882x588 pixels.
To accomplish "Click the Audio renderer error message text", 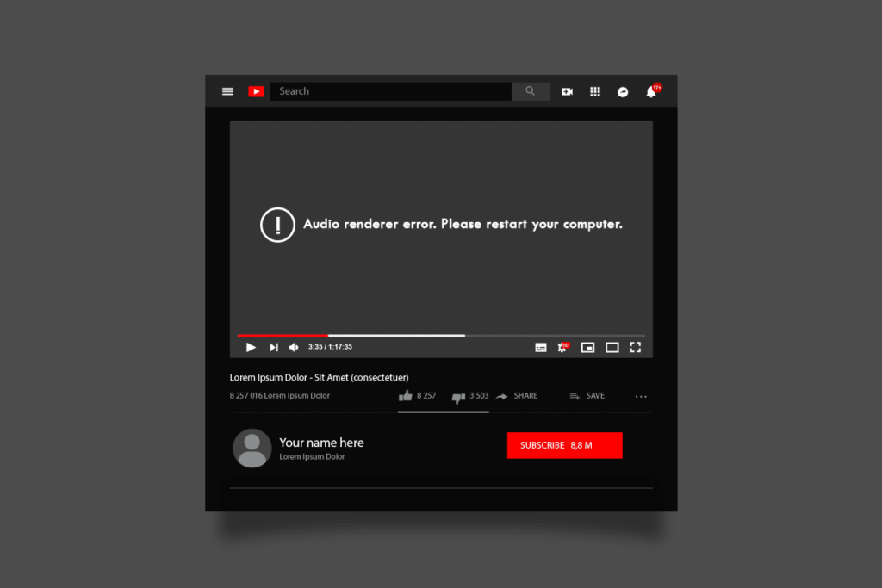I will (x=463, y=225).
